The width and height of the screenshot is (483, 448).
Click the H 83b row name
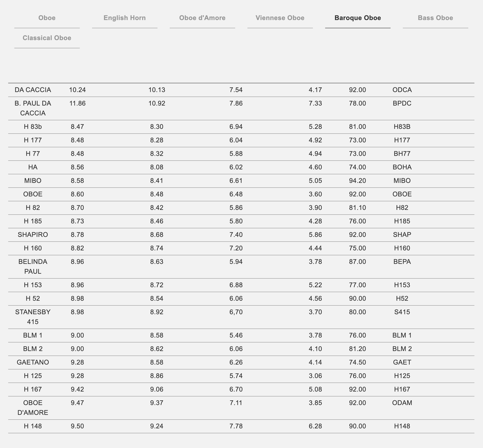click(33, 127)
